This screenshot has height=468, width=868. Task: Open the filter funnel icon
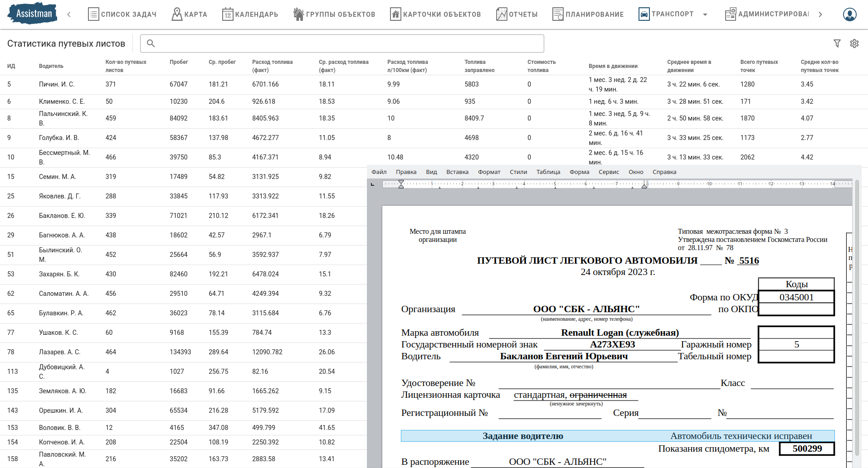[837, 43]
